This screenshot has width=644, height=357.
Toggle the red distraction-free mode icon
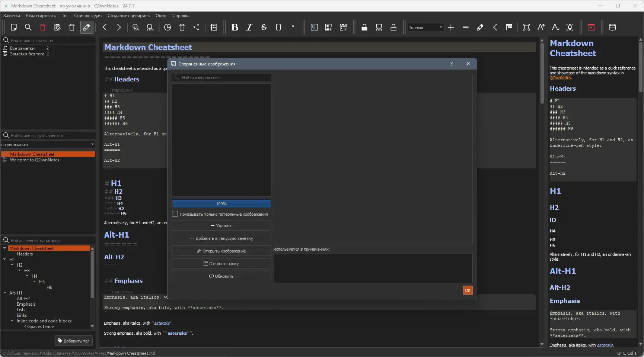tap(591, 27)
